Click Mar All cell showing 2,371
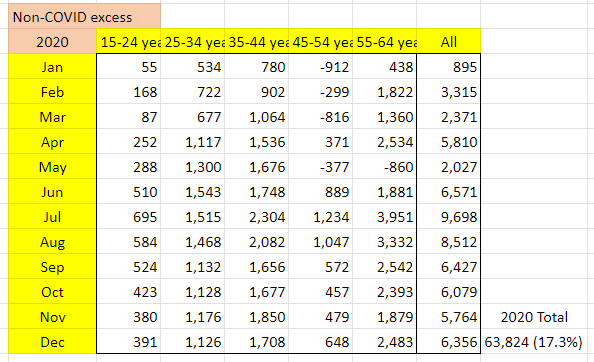This screenshot has height=362, width=594. click(449, 117)
